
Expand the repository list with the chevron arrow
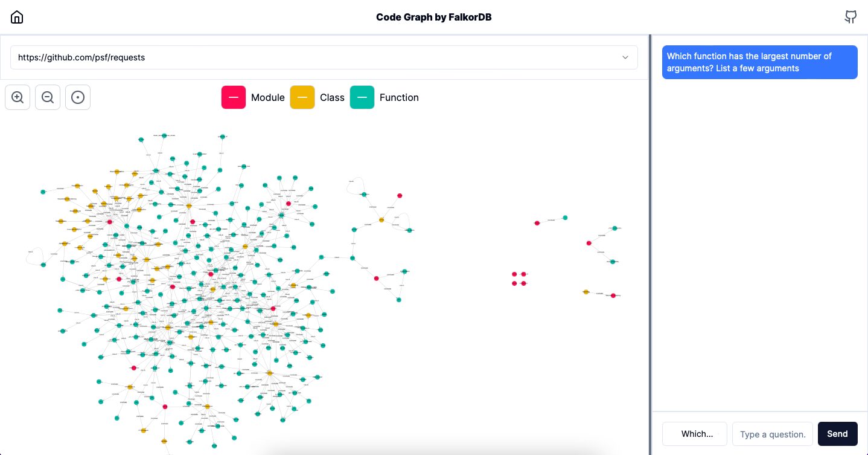[625, 57]
